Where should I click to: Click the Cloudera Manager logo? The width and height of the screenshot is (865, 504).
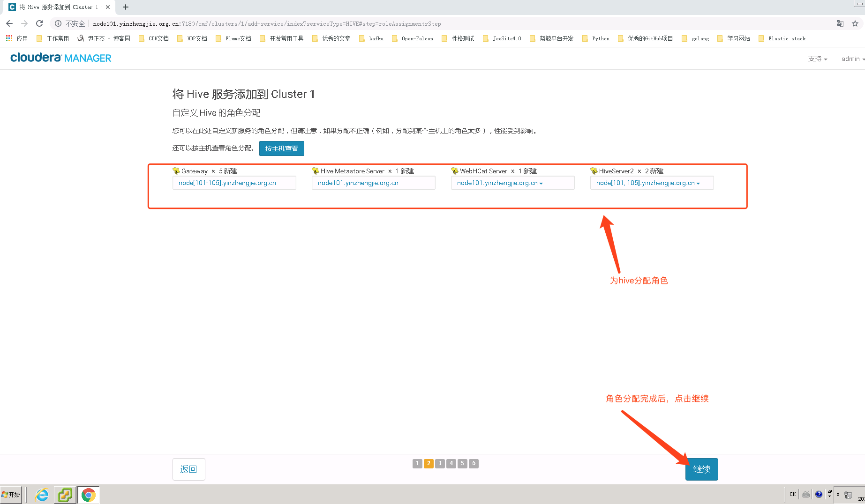(60, 58)
